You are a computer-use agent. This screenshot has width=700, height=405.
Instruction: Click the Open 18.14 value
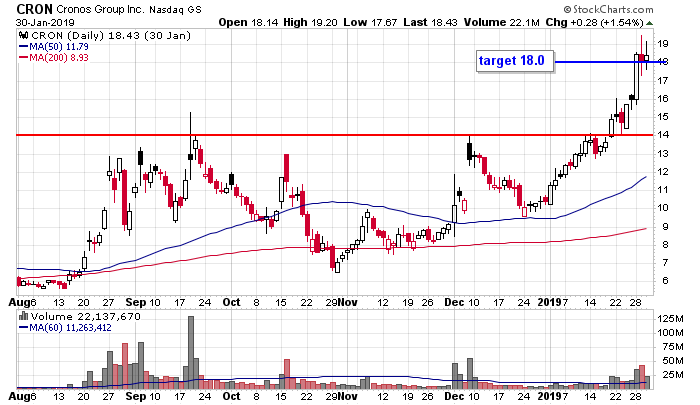pos(249,22)
